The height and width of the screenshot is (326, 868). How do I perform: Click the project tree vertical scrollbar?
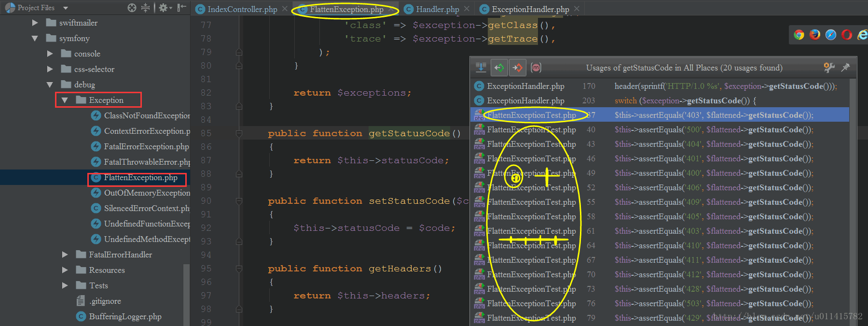(186, 295)
